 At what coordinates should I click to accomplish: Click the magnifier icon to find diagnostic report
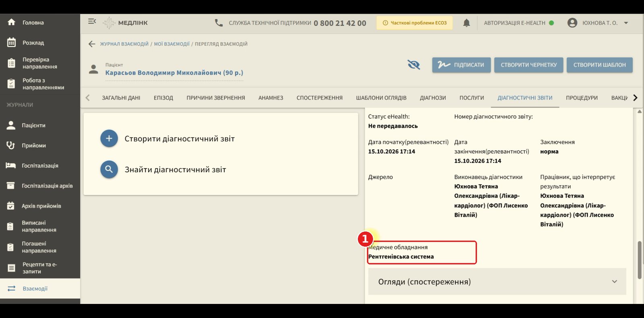click(x=109, y=169)
